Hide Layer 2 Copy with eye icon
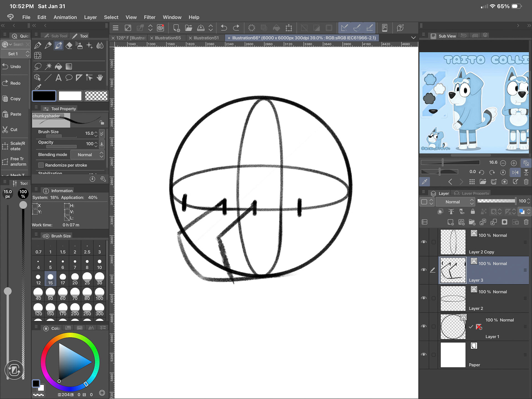 (424, 242)
